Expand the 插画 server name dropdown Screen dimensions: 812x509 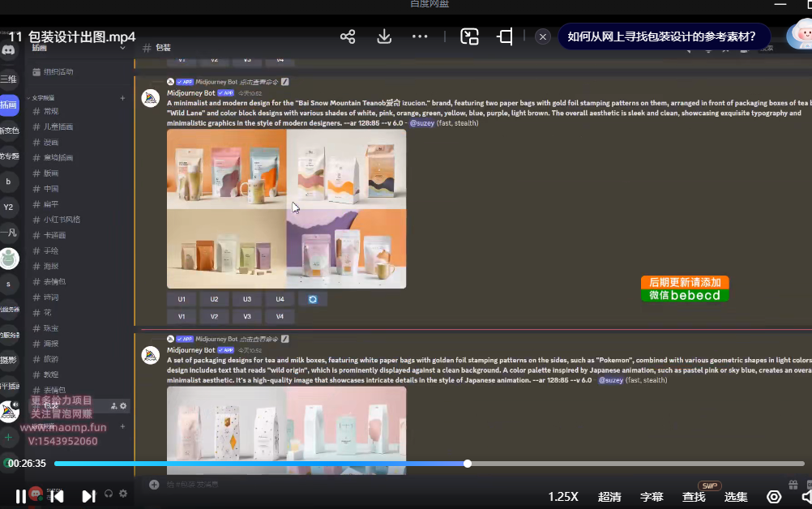click(x=122, y=48)
